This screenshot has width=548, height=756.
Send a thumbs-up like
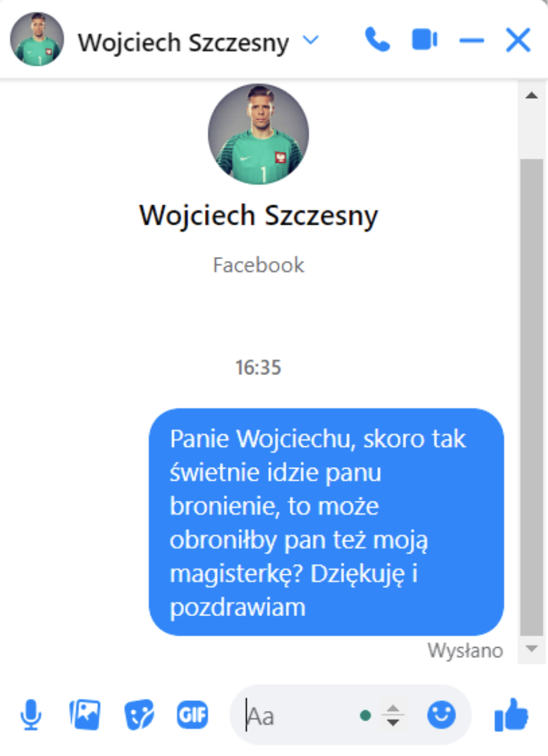coord(511,715)
